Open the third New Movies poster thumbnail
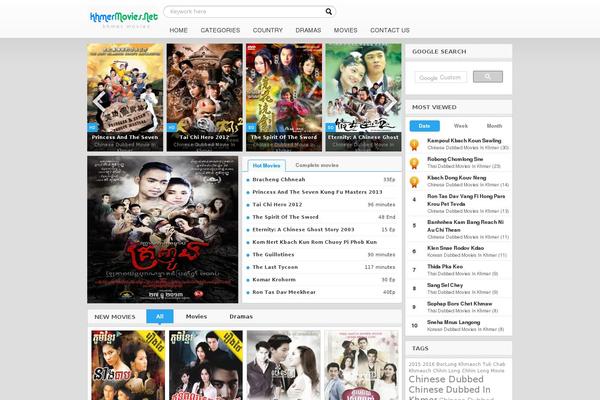600x400 pixels. [x=284, y=365]
